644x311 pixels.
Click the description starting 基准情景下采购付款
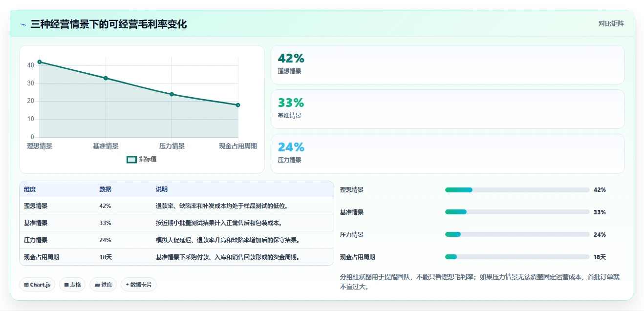pyautogui.click(x=228, y=257)
